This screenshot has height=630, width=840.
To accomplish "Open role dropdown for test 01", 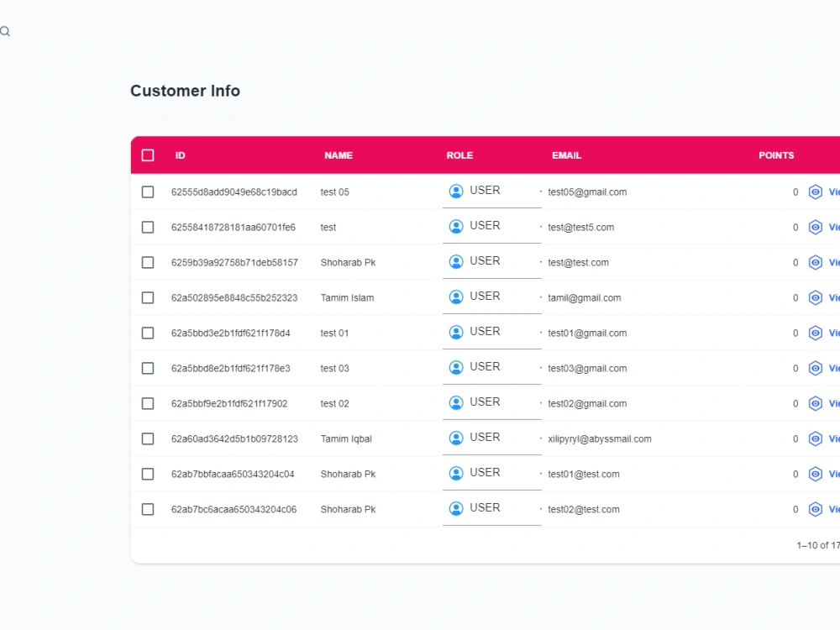I will coord(491,333).
